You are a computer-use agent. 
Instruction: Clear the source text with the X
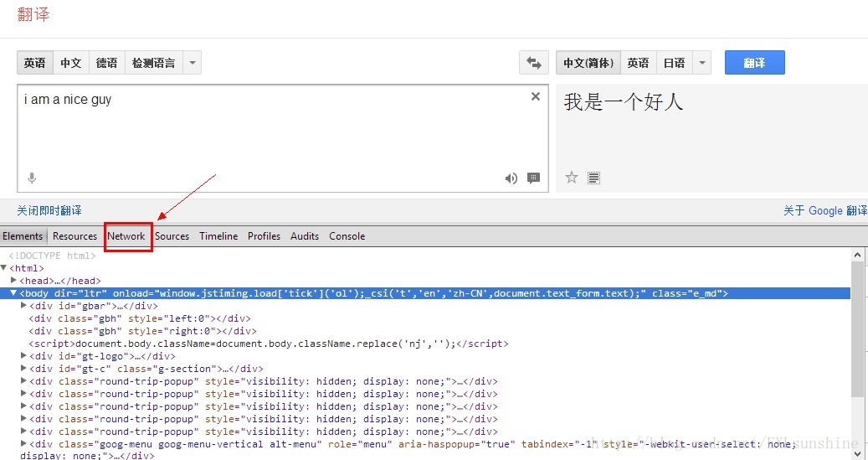(536, 96)
